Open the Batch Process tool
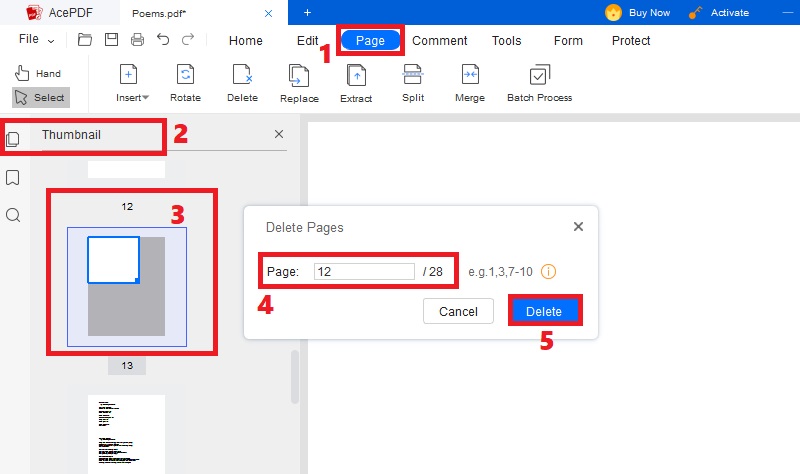This screenshot has height=474, width=800. click(x=539, y=83)
